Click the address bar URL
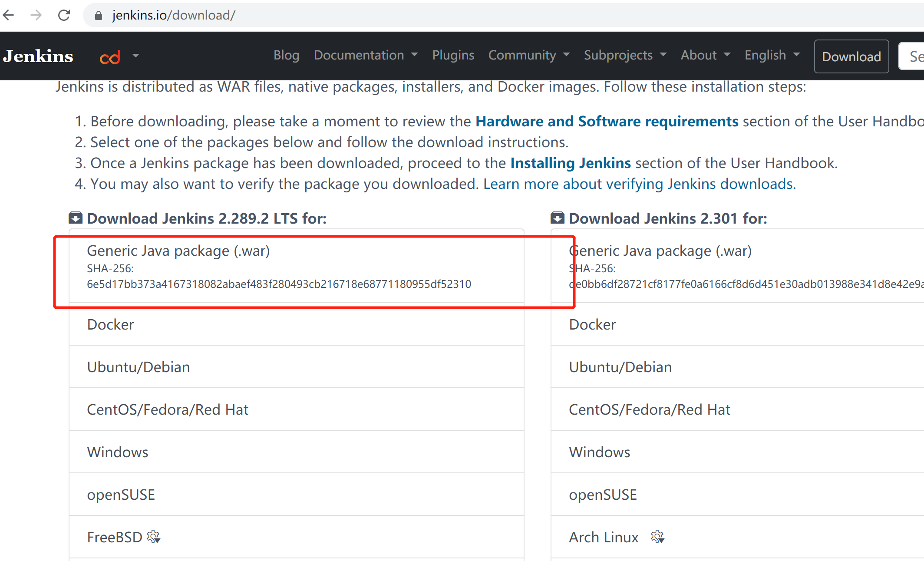This screenshot has height=561, width=924. point(174,16)
